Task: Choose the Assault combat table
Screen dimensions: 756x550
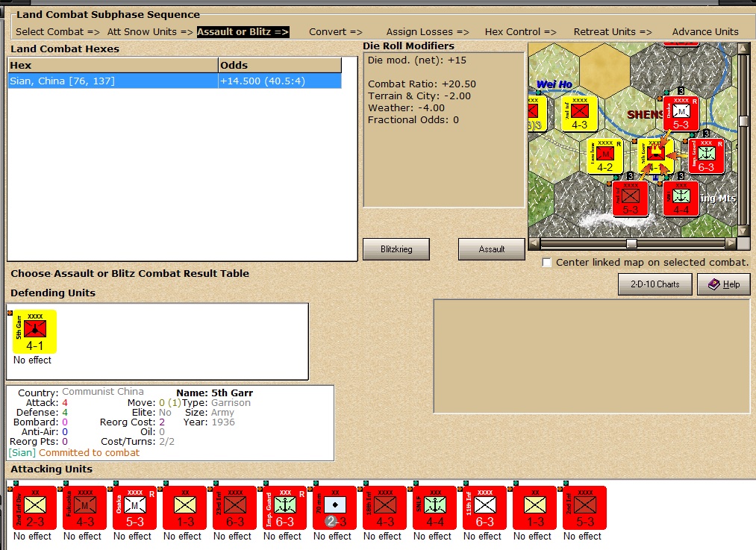Action: point(491,249)
